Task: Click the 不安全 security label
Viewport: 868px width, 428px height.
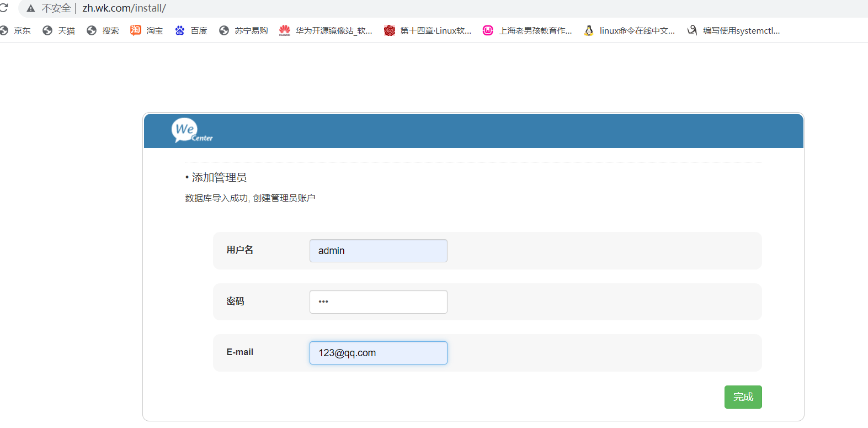Action: 56,8
